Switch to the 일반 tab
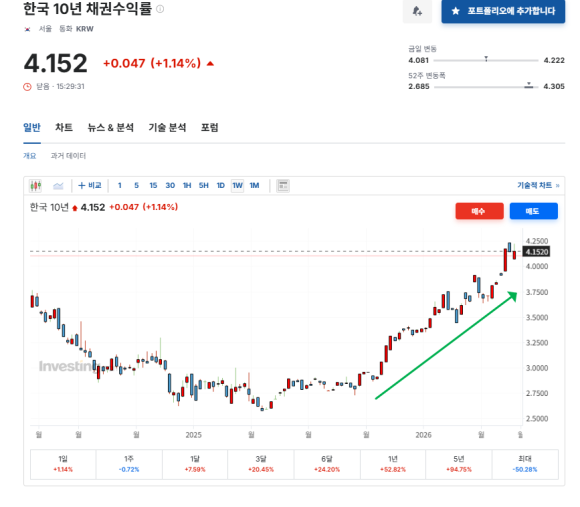This screenshot has height=507, width=580. 32,128
